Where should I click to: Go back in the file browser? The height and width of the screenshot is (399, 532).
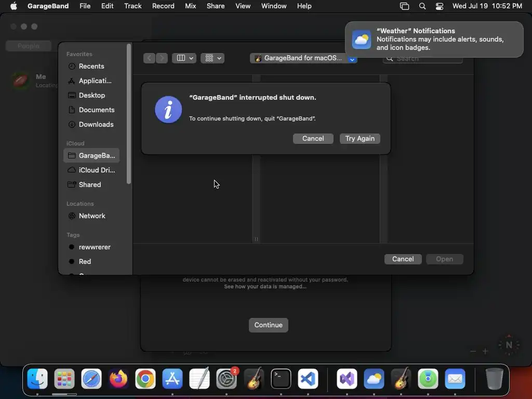pos(149,58)
